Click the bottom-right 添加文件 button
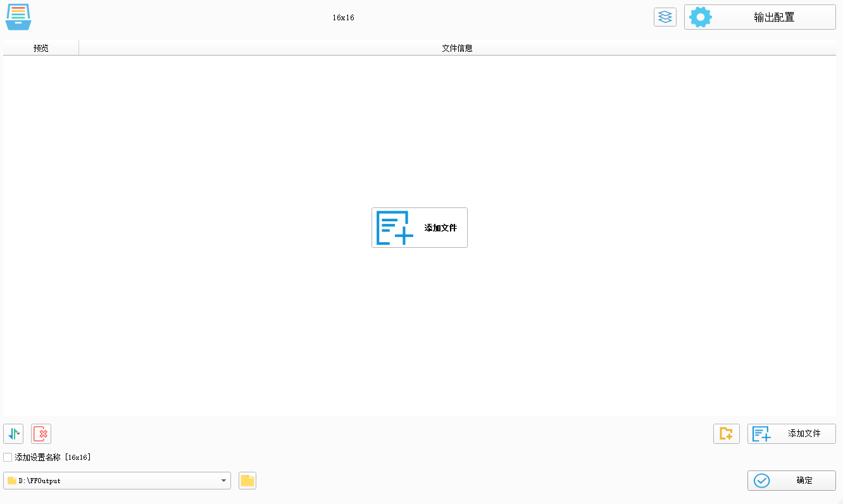843x504 pixels. pos(791,434)
